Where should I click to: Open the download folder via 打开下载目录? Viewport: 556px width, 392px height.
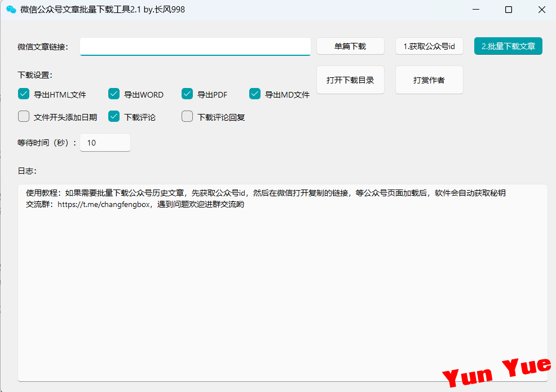(x=350, y=80)
